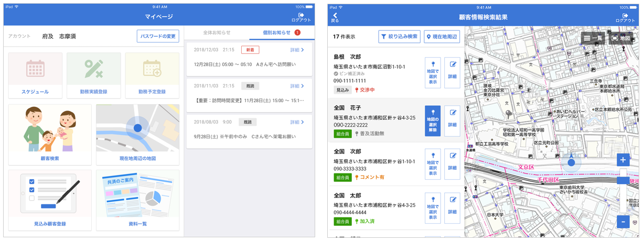Click phone number 090-1111-1111
The image size is (644, 242).
[350, 81]
